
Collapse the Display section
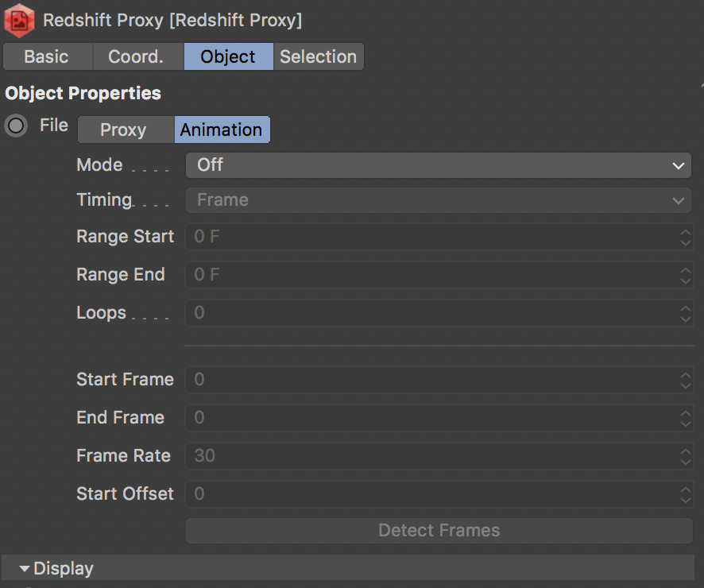tap(25, 569)
